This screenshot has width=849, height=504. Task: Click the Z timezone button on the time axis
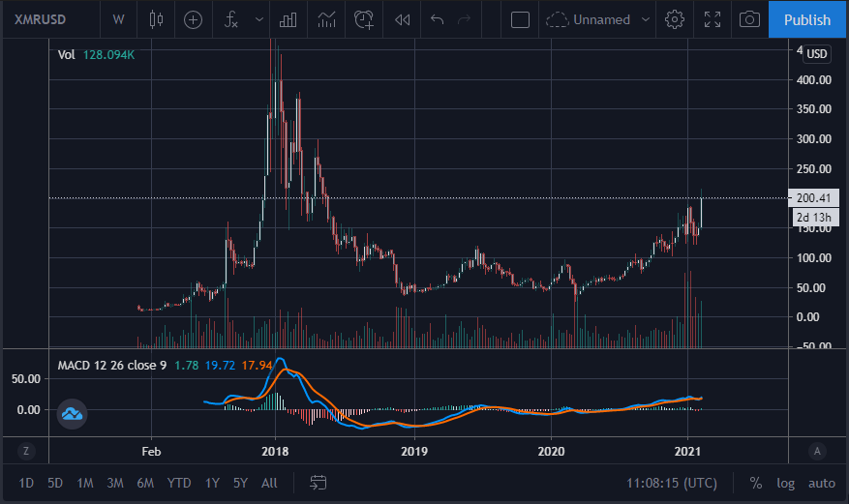25,451
